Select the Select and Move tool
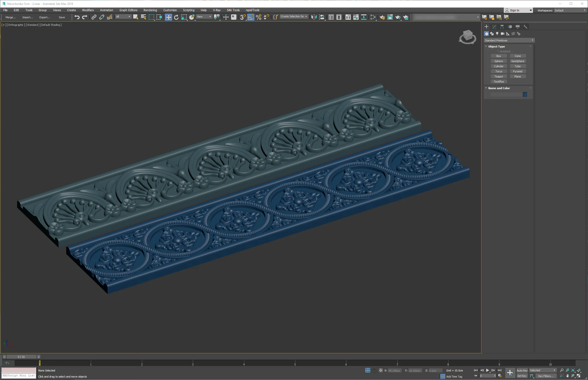The width and height of the screenshot is (588, 380). point(168,17)
